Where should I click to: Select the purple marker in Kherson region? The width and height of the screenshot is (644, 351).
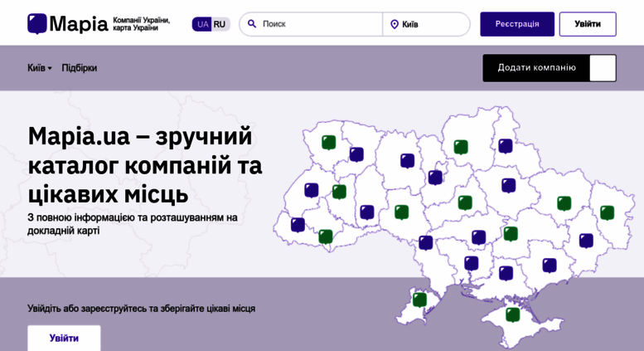tap(506, 273)
